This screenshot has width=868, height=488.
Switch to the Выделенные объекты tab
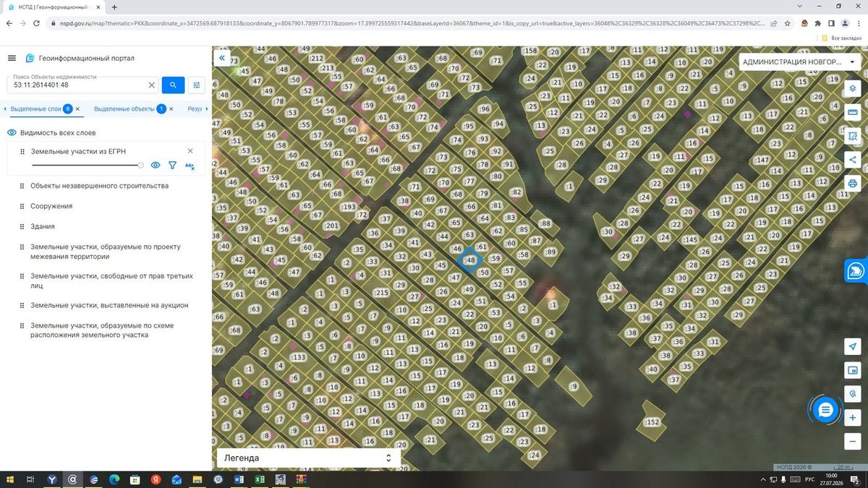(124, 109)
